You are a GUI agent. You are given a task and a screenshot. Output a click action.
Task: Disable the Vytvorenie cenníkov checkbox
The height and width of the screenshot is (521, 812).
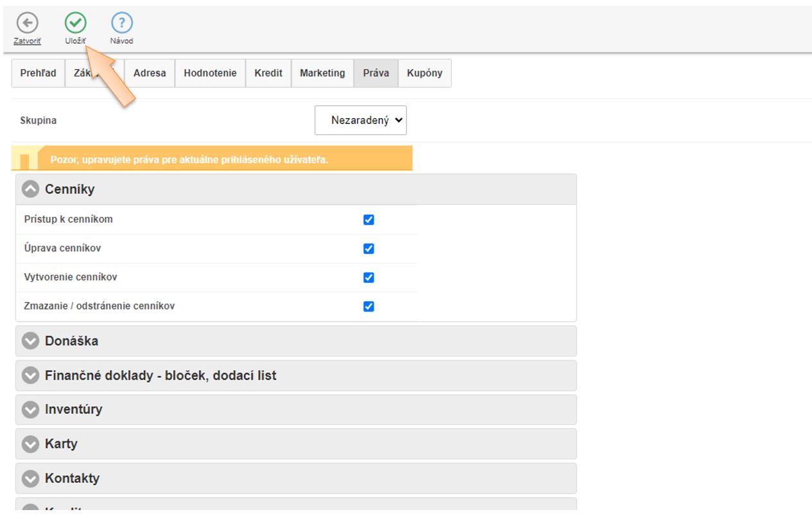tap(368, 278)
